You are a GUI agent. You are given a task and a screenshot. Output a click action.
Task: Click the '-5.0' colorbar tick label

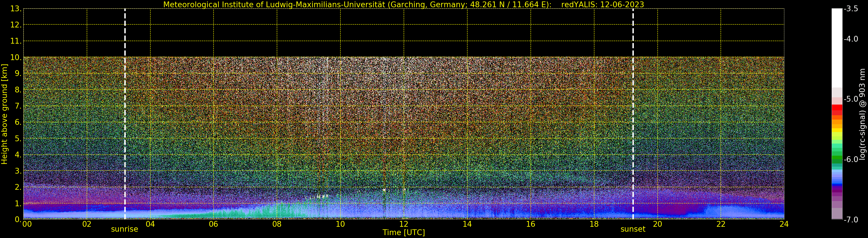(x=851, y=99)
